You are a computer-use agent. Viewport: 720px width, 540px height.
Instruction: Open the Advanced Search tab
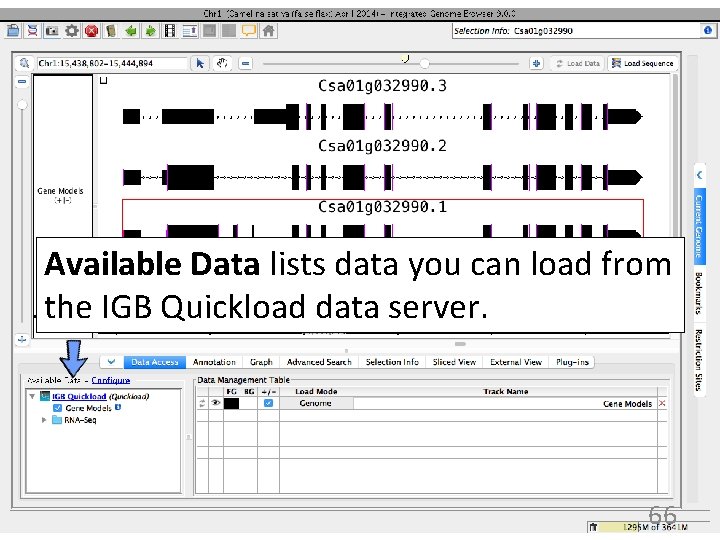[319, 362]
